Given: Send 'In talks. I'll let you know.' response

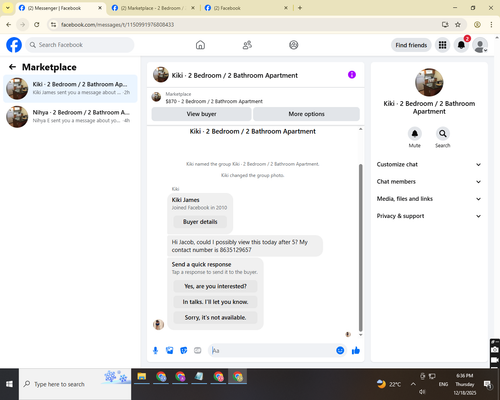Looking at the screenshot, I should coord(215,302).
